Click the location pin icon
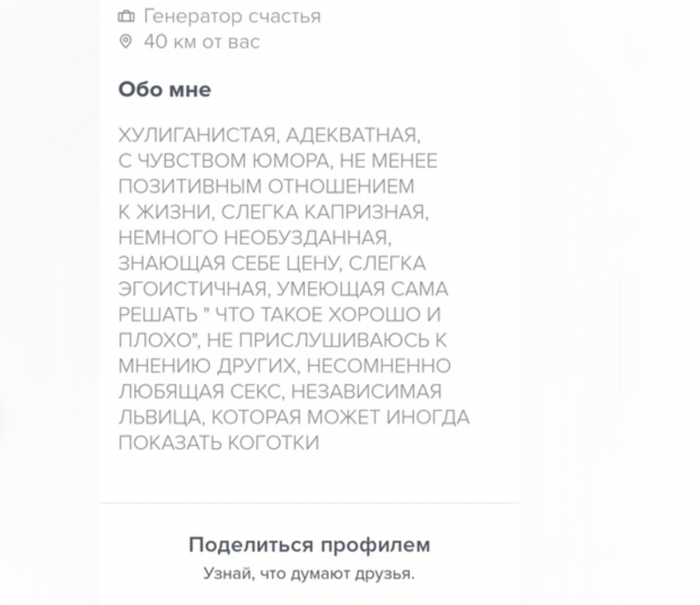Viewport: 700px width, 605px height. tap(125, 42)
